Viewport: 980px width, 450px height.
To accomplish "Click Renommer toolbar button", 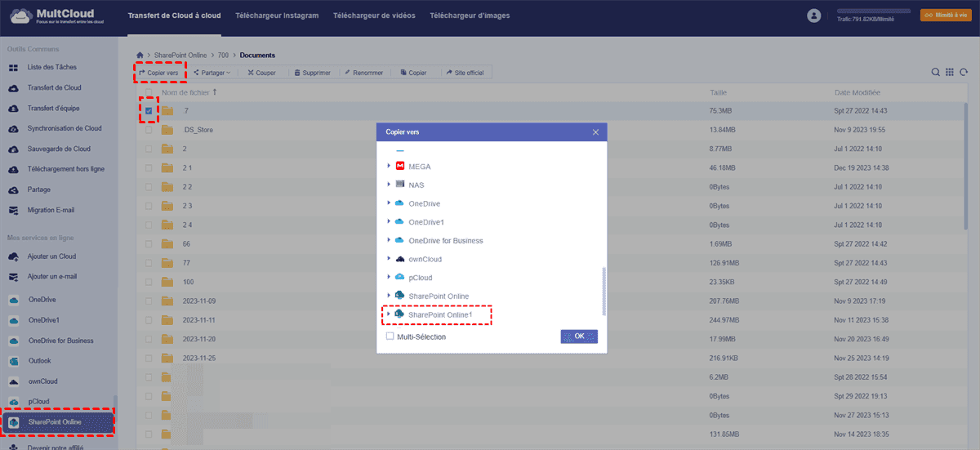I will (x=364, y=73).
